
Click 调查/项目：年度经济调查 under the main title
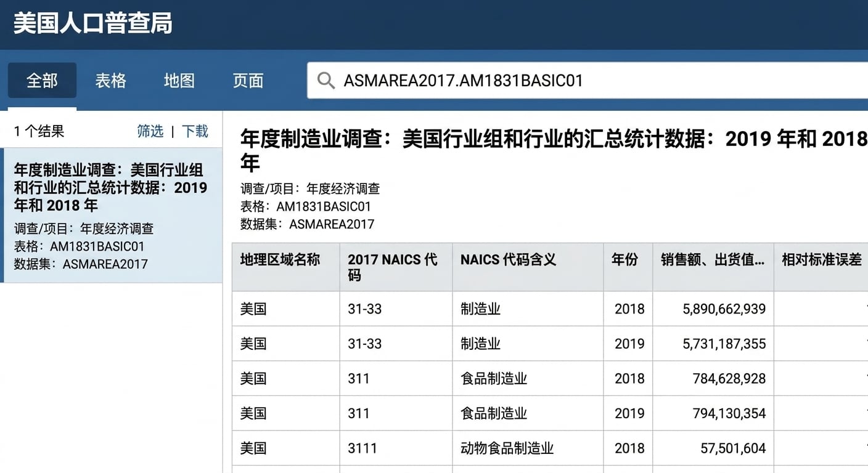point(310,188)
